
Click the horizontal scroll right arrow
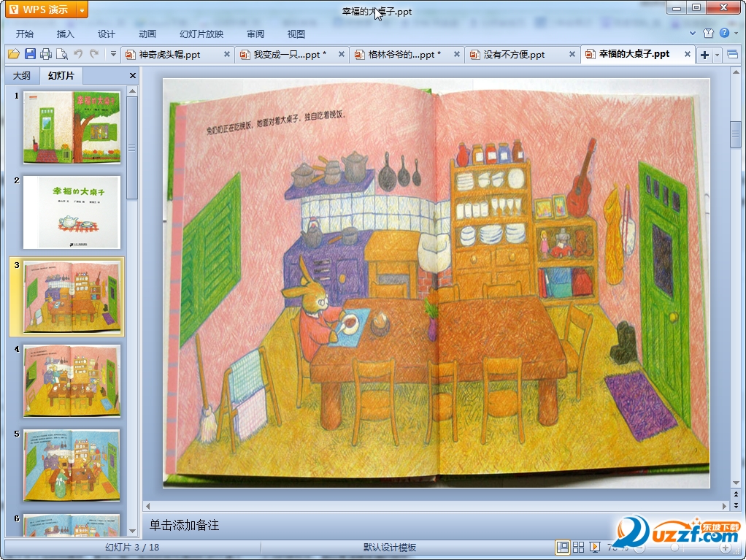(x=725, y=506)
